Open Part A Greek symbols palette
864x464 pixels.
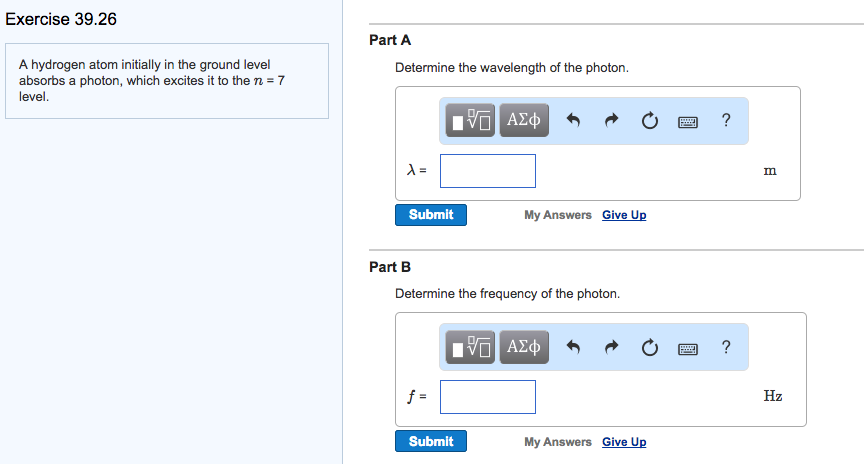[523, 121]
